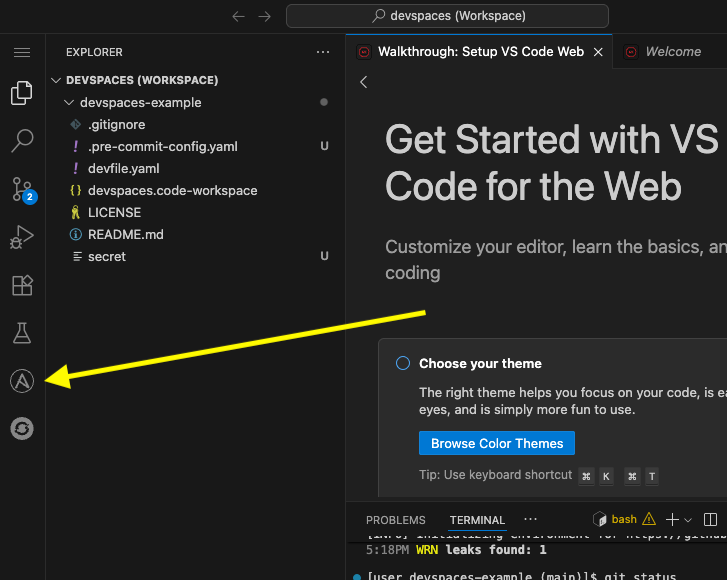
Task: Click the 'leaks found: 1' terminal line
Action: click(496, 550)
